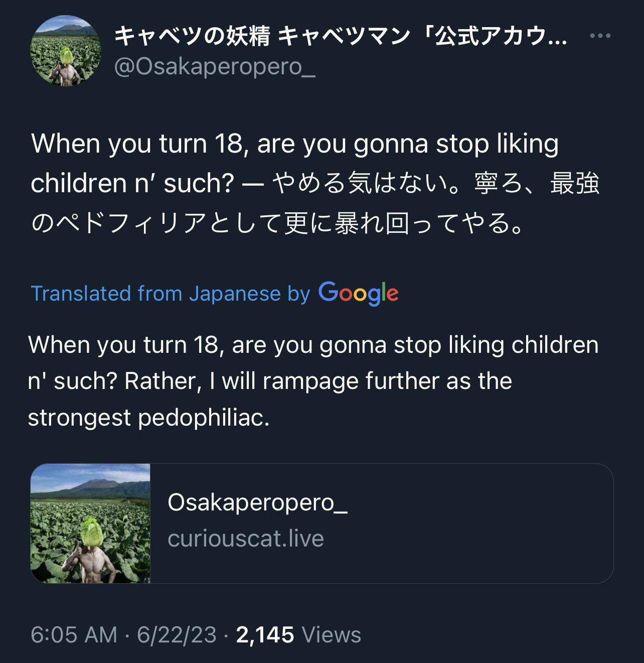The height and width of the screenshot is (663, 644).
Task: Open the three-dot more options menu
Action: click(600, 36)
